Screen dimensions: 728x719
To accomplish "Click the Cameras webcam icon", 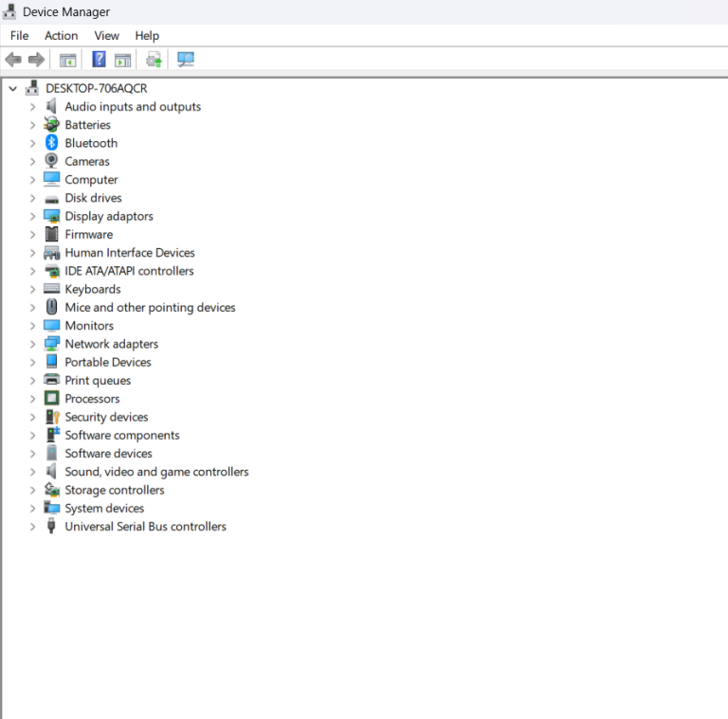I will 52,161.
